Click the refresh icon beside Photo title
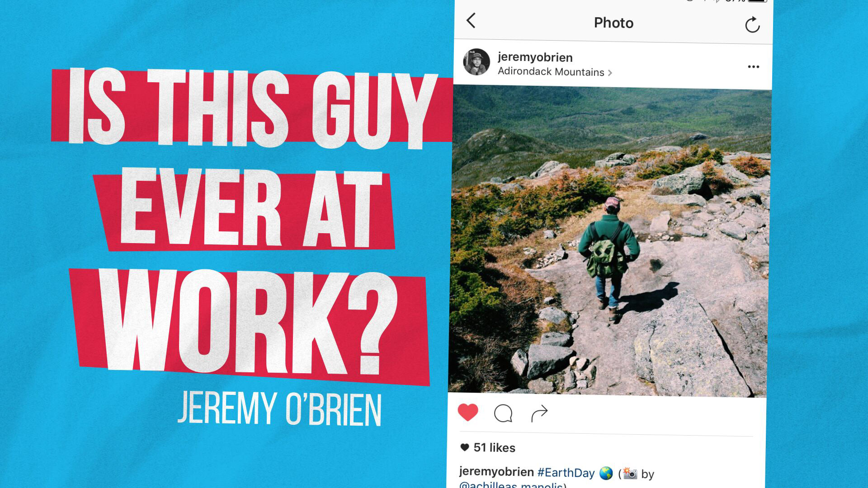 (752, 24)
